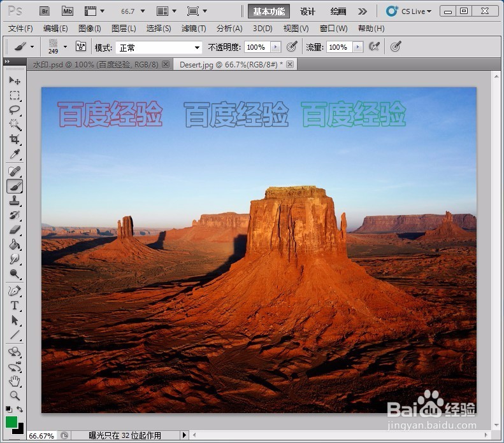This screenshot has height=443, width=504.
Task: Select the Dodge tool
Action: (15, 274)
